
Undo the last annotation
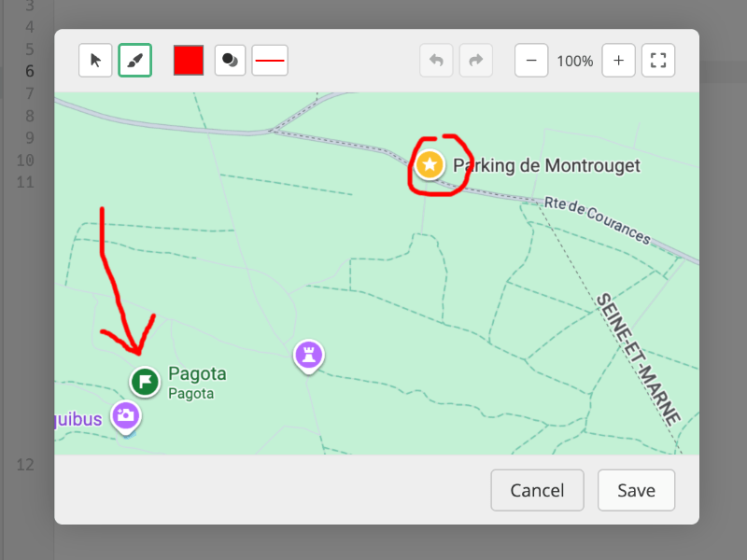436,60
